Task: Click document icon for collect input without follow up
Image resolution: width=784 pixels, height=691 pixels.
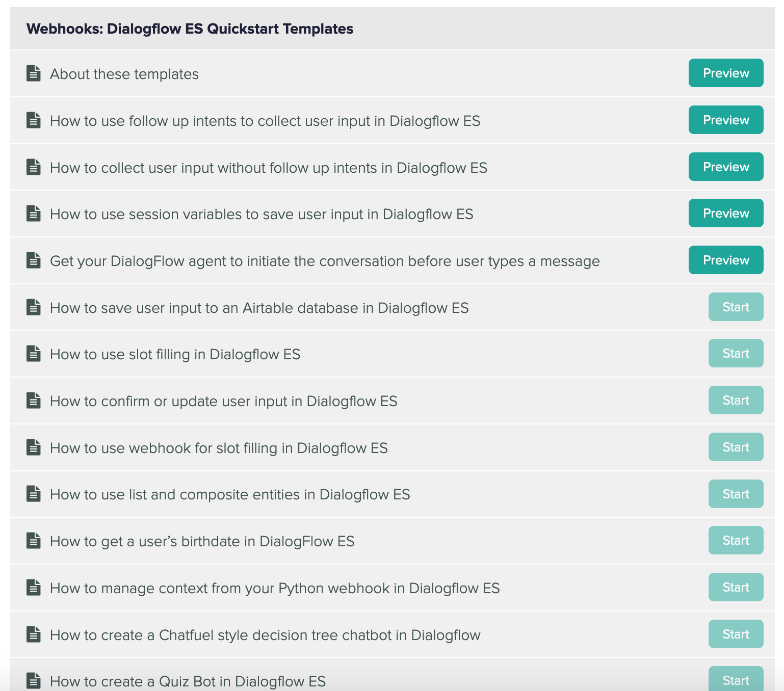Action: tap(34, 167)
